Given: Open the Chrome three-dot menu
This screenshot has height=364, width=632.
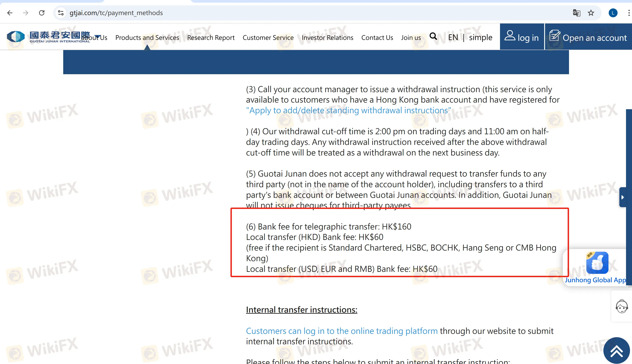Looking at the screenshot, I should pyautogui.click(x=628, y=13).
